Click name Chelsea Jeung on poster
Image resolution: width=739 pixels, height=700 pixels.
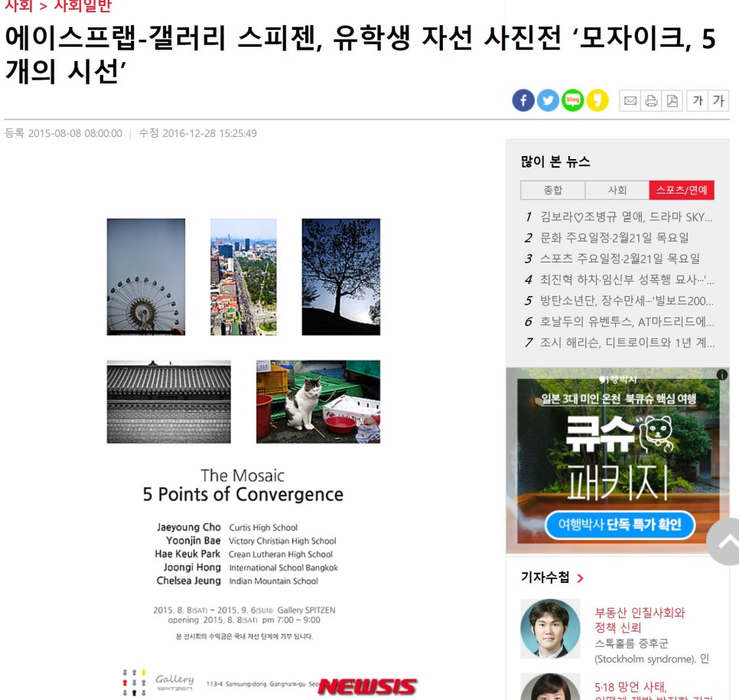[x=188, y=581]
